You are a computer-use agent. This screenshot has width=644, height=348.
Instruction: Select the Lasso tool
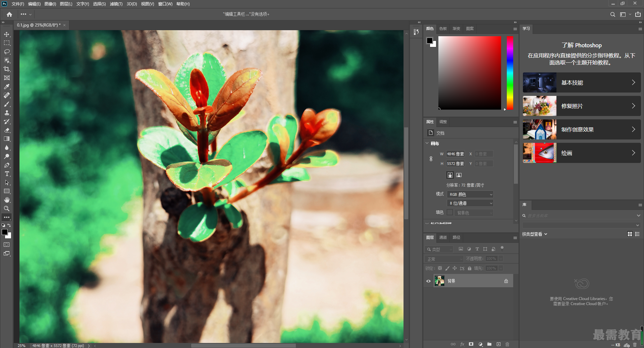pos(7,52)
